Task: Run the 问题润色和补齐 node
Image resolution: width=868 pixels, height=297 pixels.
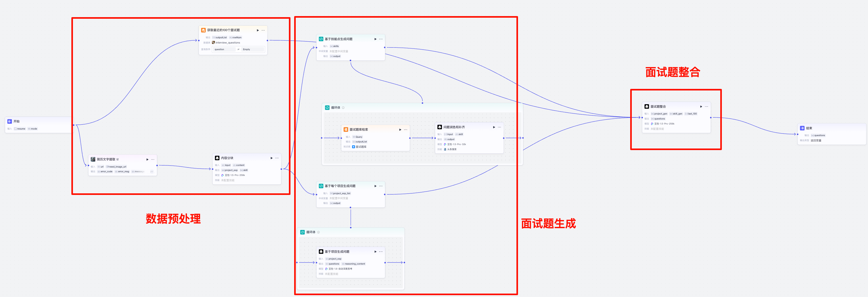Action: tap(494, 127)
